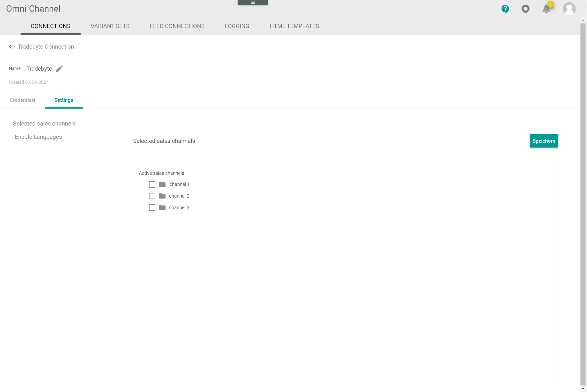
Task: Switch to the Credentials tab
Action: point(23,100)
